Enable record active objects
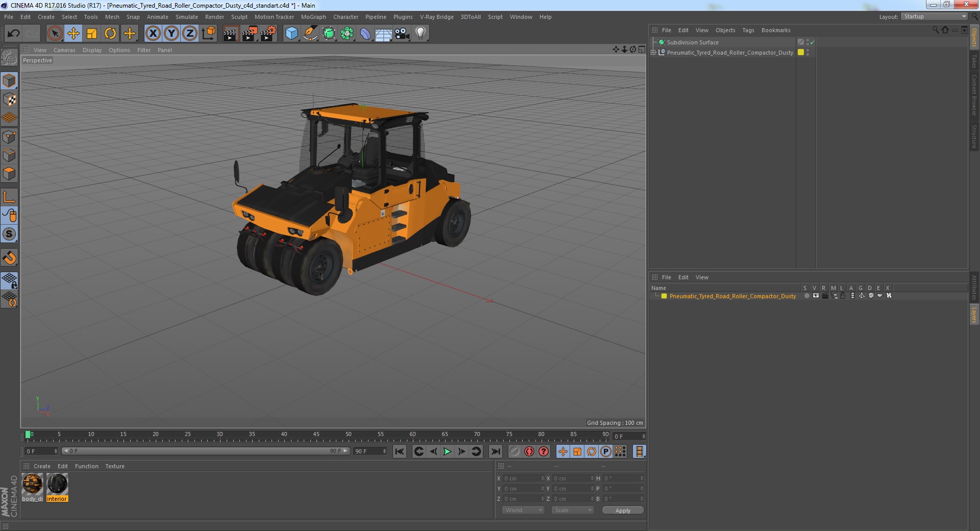The height and width of the screenshot is (531, 980). (x=514, y=451)
